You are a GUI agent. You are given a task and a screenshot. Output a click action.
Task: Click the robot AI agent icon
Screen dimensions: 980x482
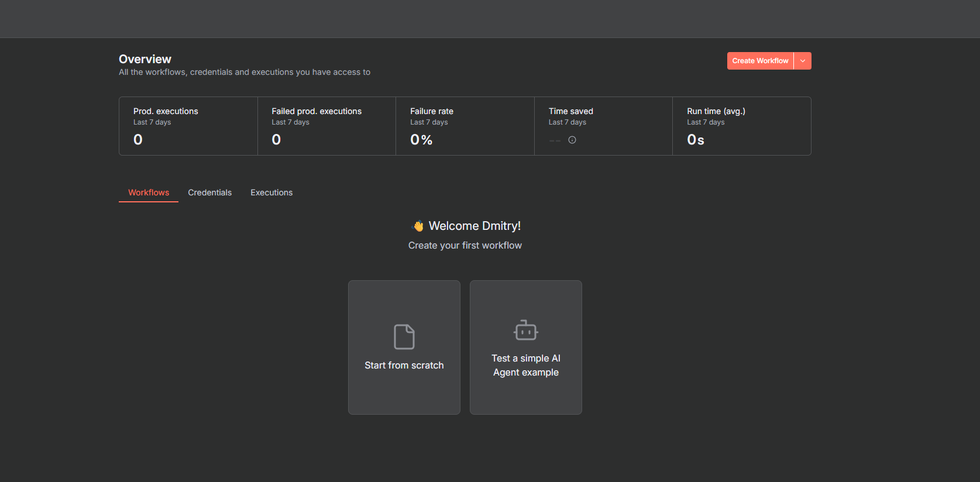point(526,330)
